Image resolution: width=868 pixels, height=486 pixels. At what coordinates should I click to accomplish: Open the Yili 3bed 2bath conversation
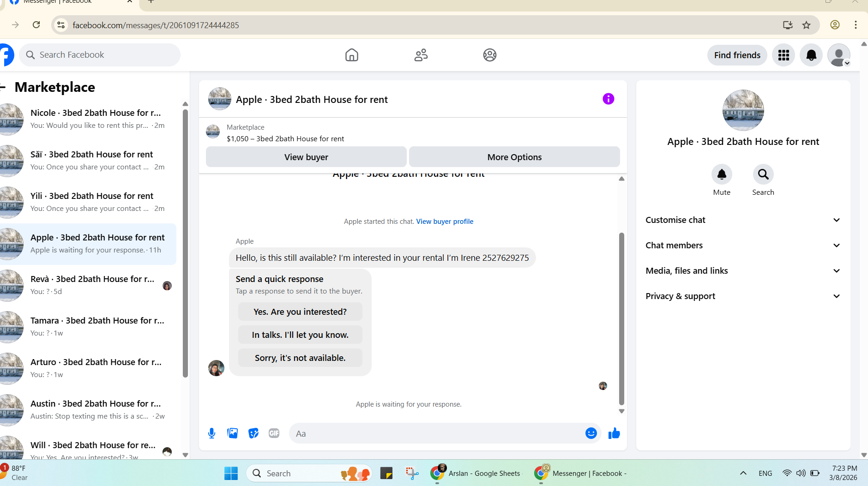click(x=88, y=202)
